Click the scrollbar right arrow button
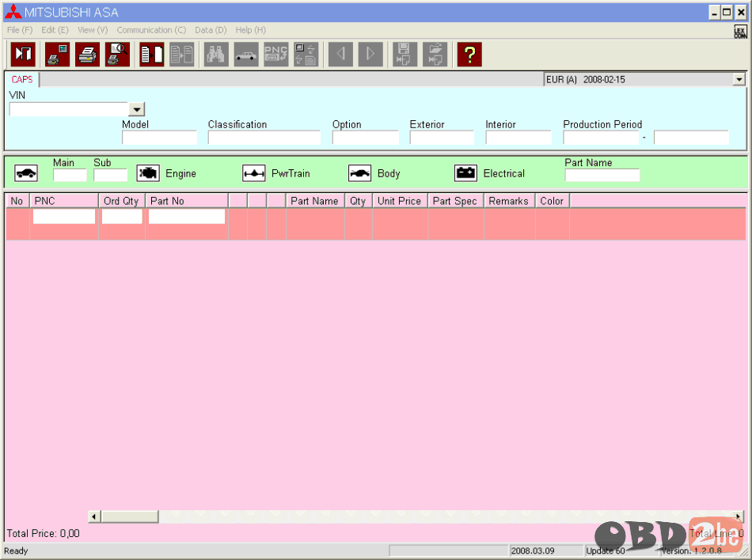This screenshot has height=560, width=752. [738, 516]
